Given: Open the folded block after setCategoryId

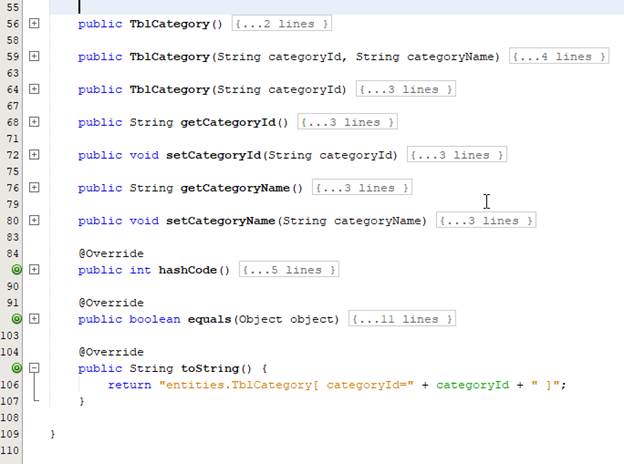Looking at the screenshot, I should coord(456,155).
